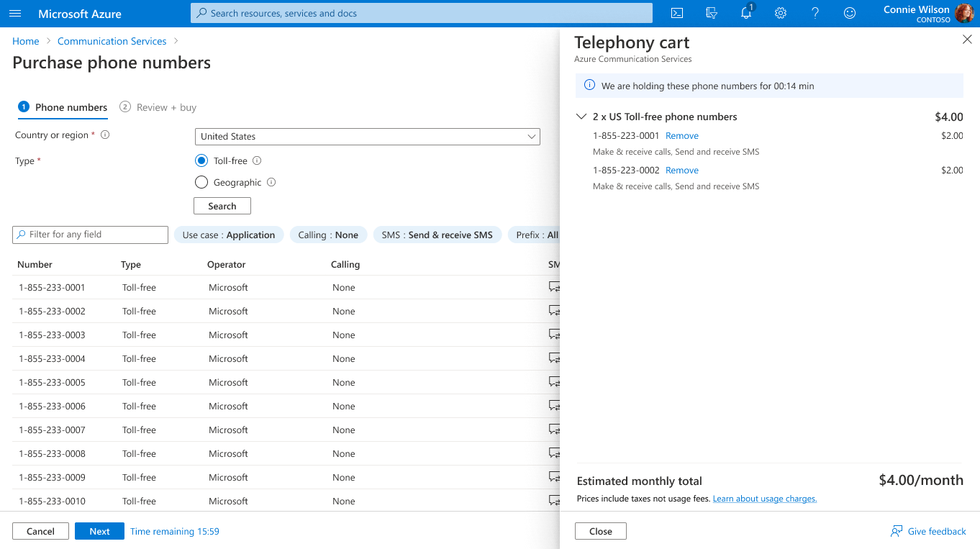Go to Communication Services breadcrumb
This screenshot has height=549, width=980.
112,42
